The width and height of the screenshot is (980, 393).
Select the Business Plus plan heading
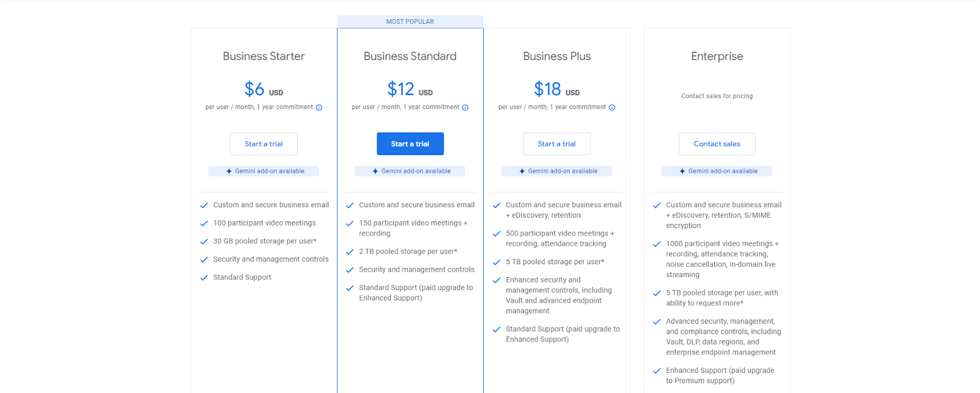point(557,56)
